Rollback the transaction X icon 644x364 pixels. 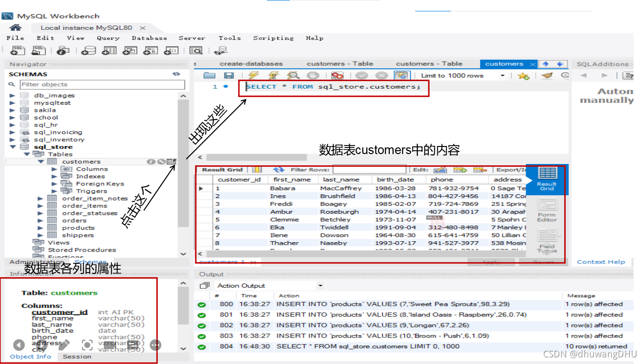382,75
